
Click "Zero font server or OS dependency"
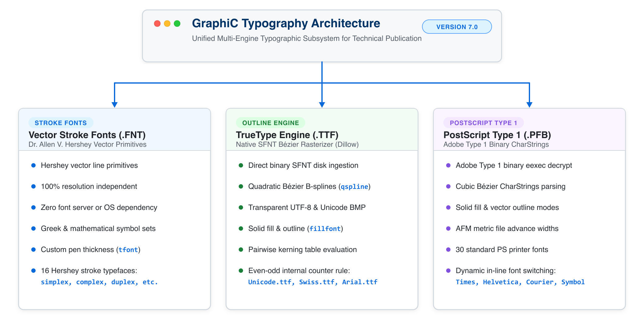(99, 208)
